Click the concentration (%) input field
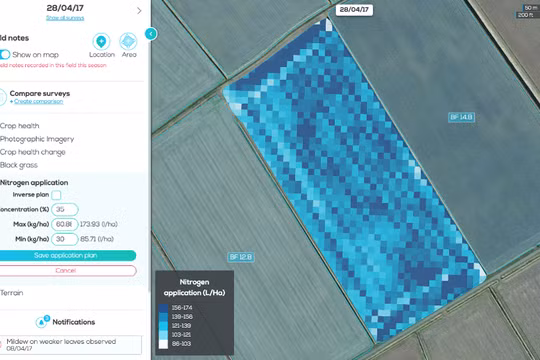 coord(65,209)
